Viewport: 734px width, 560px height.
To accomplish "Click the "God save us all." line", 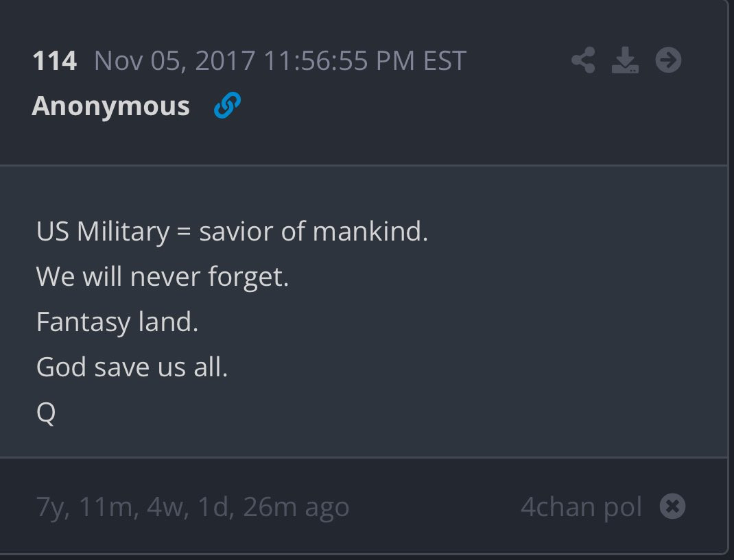I will click(x=132, y=367).
